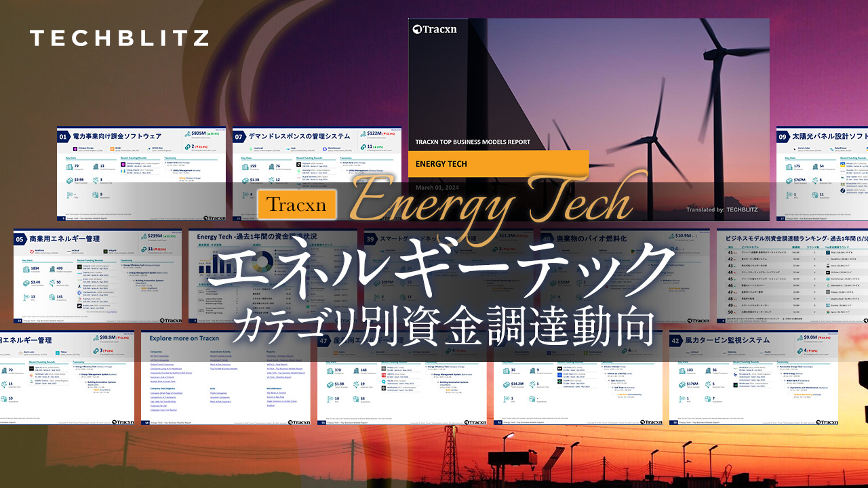Open the Explore more on Tracxn slide
868x488 pixels.
(226, 378)
